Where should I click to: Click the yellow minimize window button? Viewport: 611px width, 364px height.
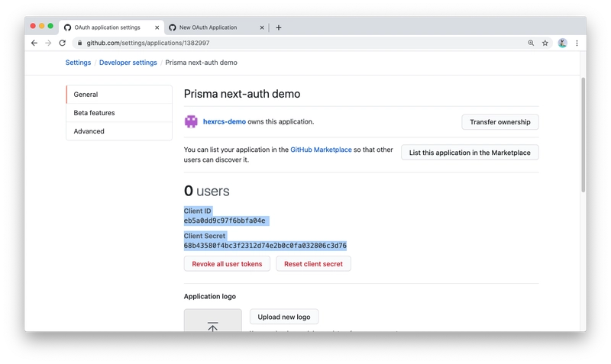point(42,26)
